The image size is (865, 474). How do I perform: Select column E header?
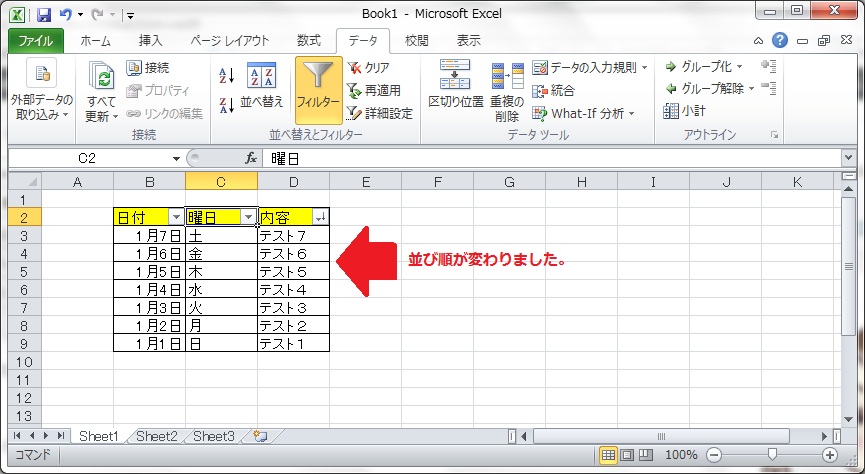click(365, 182)
